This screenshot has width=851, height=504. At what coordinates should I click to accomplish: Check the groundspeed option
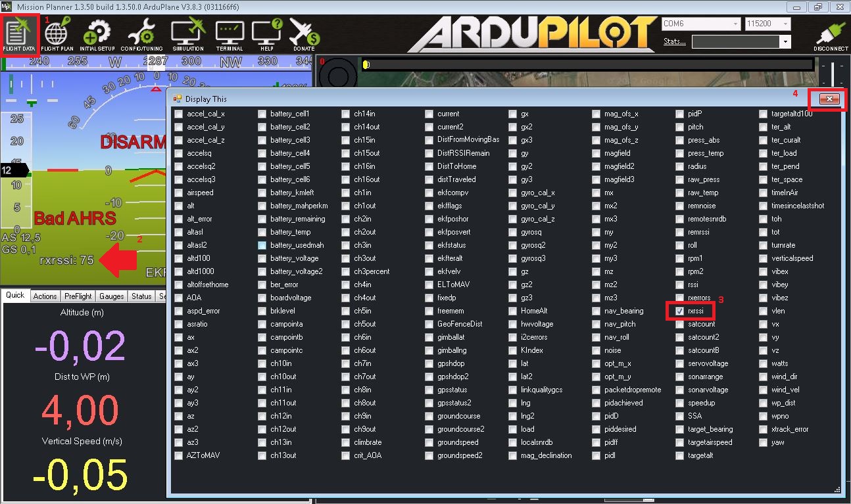pyautogui.click(x=429, y=442)
